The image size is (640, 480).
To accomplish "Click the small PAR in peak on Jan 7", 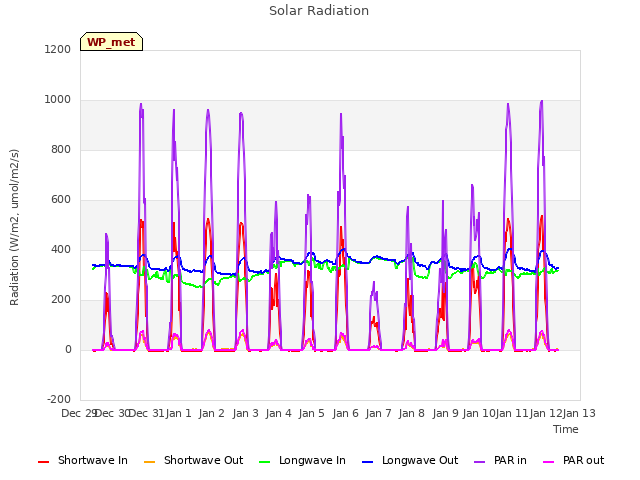I will point(373,282).
